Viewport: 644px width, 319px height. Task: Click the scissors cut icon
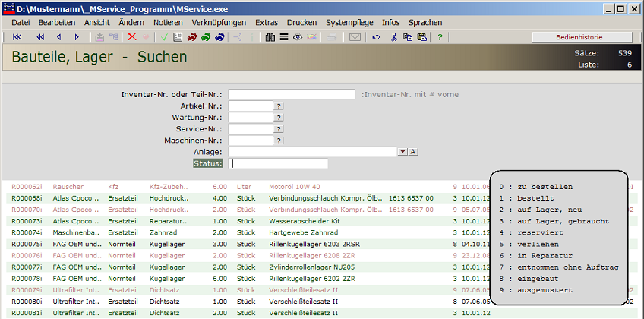point(394,37)
